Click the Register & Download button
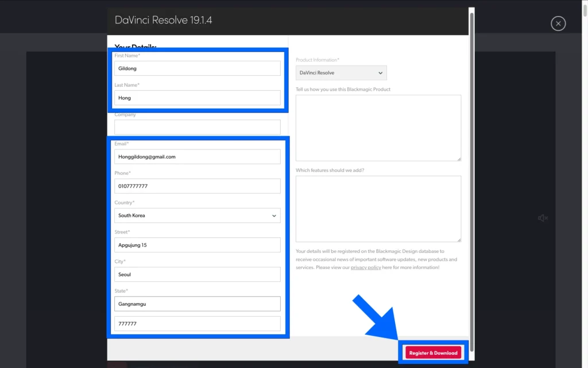 pyautogui.click(x=433, y=352)
